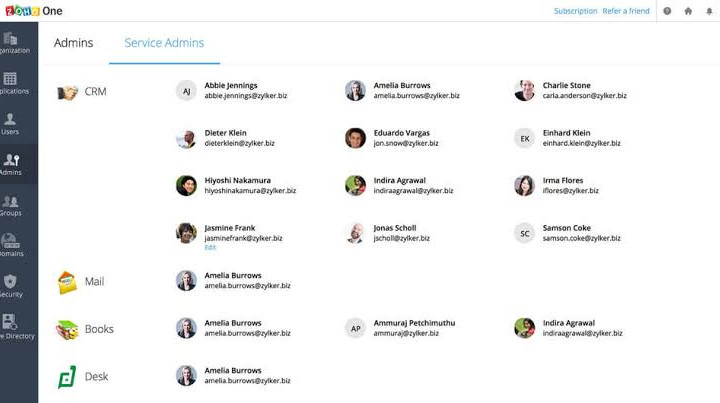This screenshot has height=403, width=720.
Task: Click Edit link under Jasmine Frank
Action: (210, 247)
